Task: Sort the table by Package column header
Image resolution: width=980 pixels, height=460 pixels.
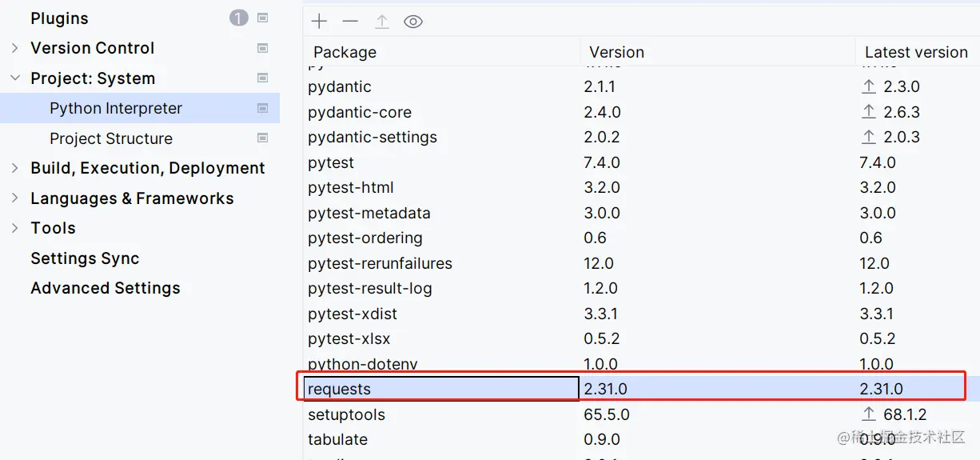Action: pos(345,52)
